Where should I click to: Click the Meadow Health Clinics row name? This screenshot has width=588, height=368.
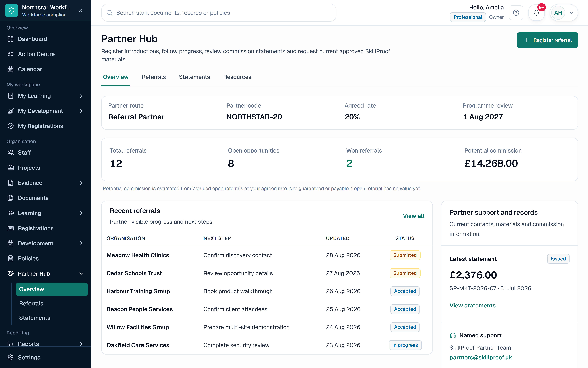click(138, 255)
